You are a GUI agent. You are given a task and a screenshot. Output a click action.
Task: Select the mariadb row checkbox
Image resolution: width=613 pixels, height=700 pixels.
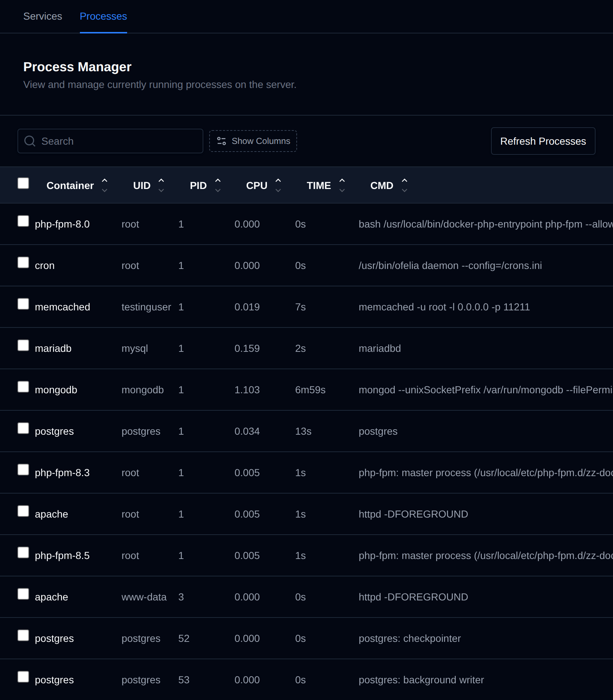pyautogui.click(x=23, y=345)
